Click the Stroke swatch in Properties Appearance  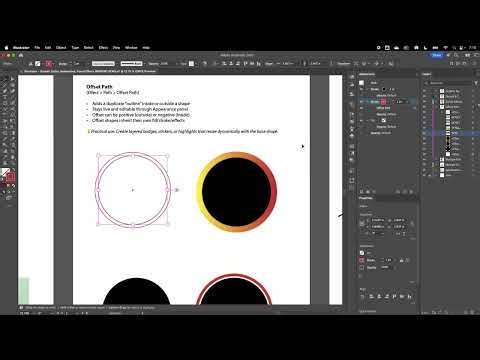362,260
